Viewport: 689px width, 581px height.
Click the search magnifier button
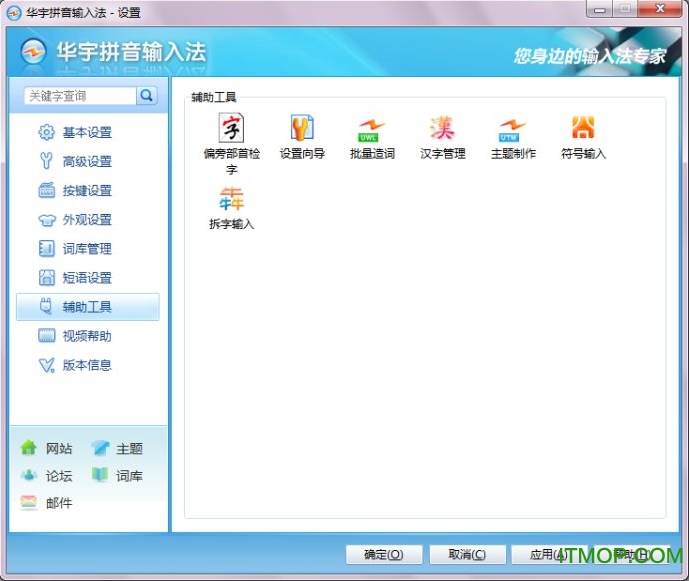pos(147,95)
